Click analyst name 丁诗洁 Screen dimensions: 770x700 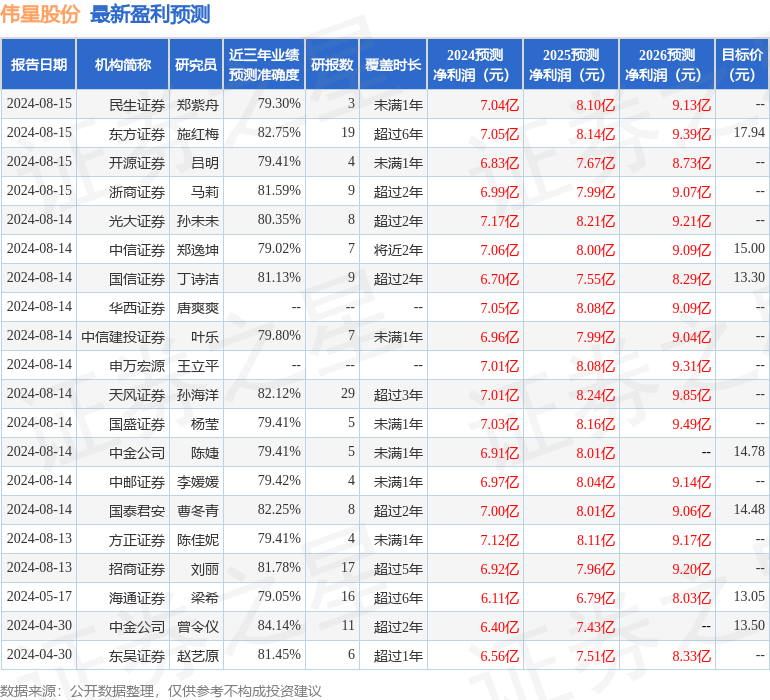tap(198, 279)
